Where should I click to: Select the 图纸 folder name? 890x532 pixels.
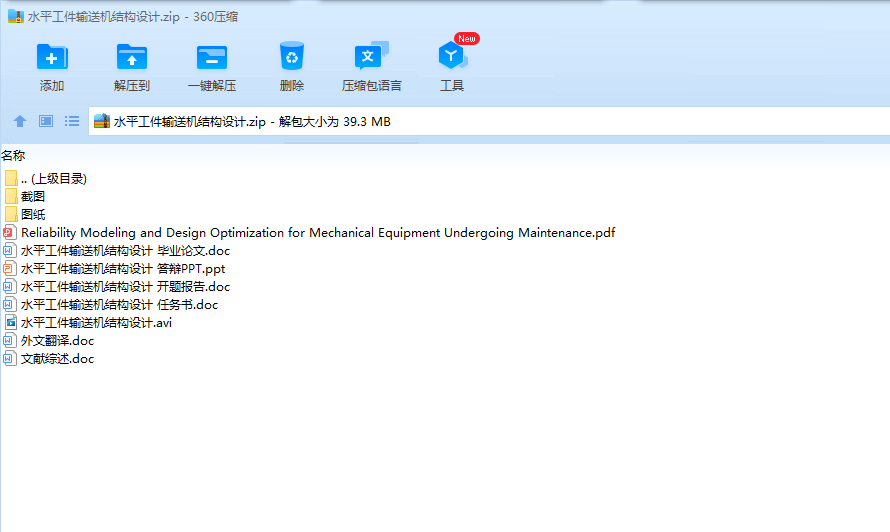click(x=33, y=214)
